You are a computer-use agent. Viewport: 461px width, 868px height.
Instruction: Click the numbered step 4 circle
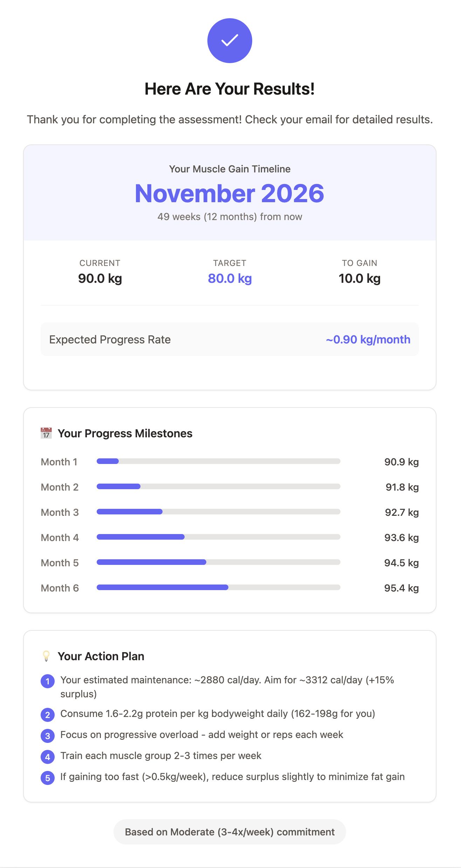(48, 757)
